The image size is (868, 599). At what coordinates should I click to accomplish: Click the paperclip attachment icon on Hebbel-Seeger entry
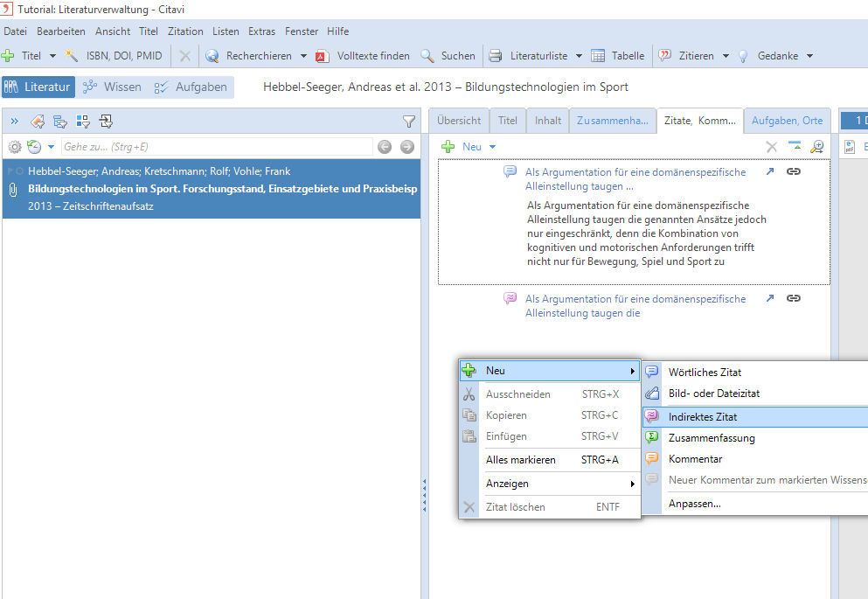coord(13,190)
